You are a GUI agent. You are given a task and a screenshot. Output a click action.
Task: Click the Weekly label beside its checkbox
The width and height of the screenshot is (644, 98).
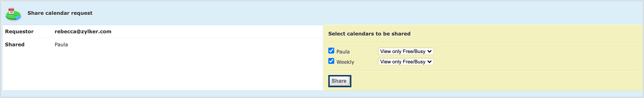point(345,62)
